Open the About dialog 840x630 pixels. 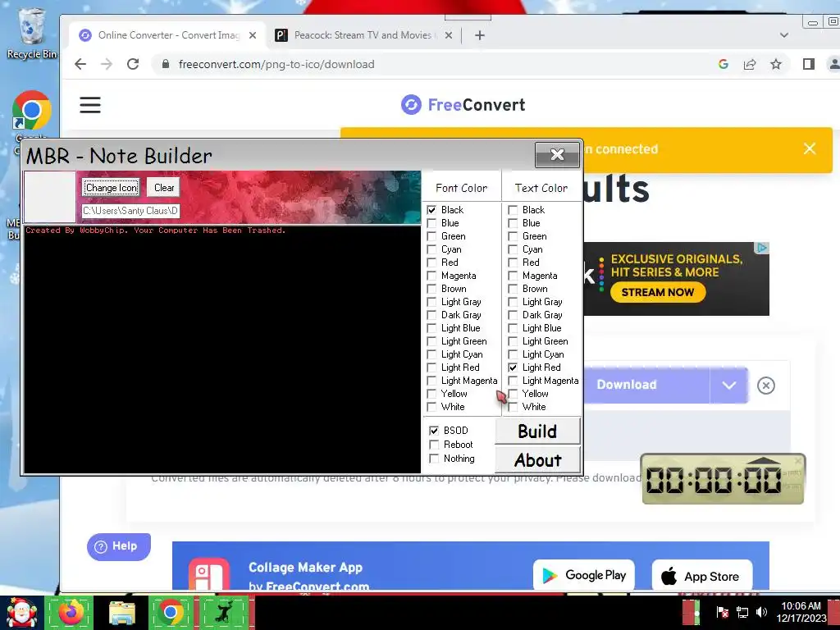(537, 460)
